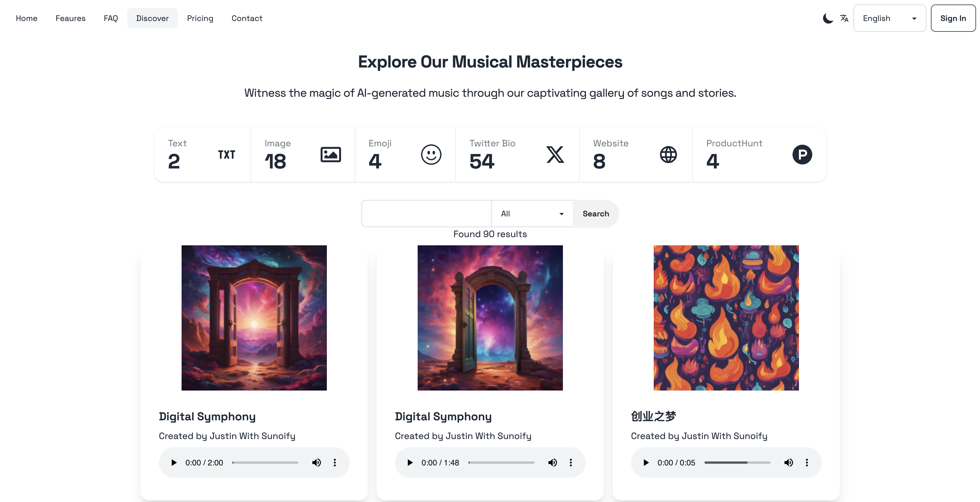The width and height of the screenshot is (980, 502).
Task: Open the Pricing menu item
Action: (x=200, y=18)
